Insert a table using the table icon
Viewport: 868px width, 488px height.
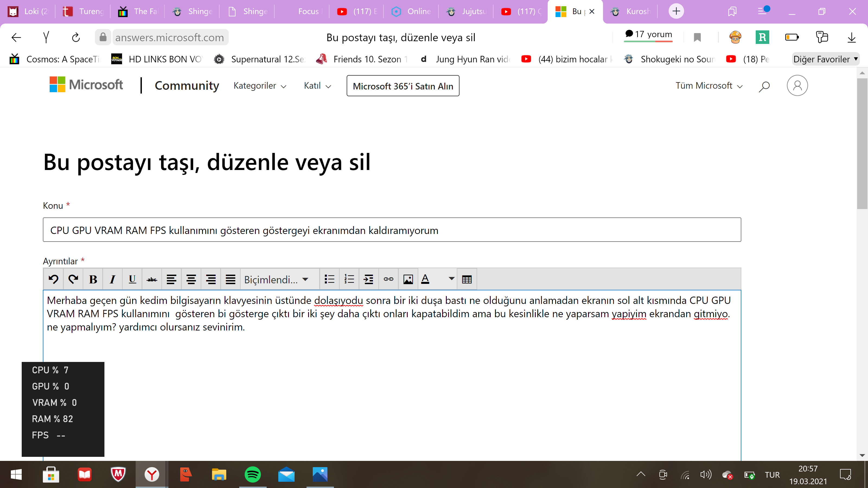tap(467, 279)
